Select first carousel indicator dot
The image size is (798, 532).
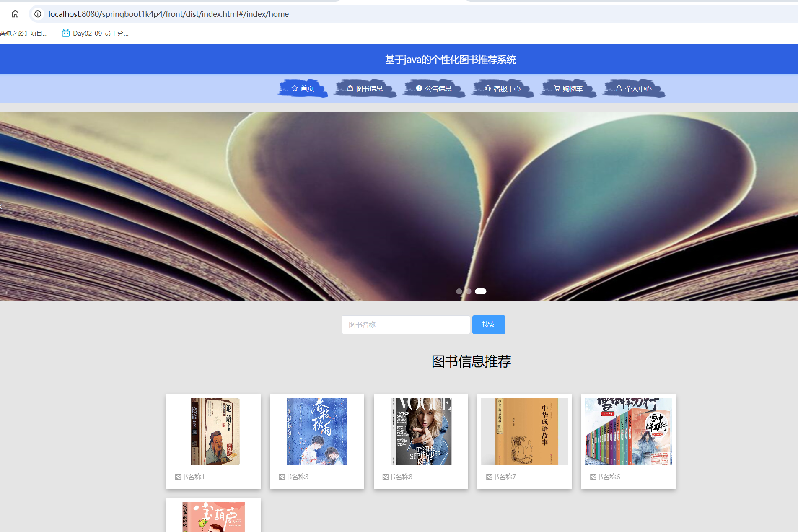(x=459, y=291)
